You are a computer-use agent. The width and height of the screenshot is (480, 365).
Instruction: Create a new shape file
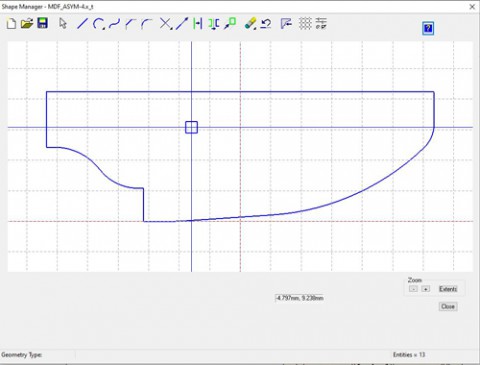click(x=11, y=24)
